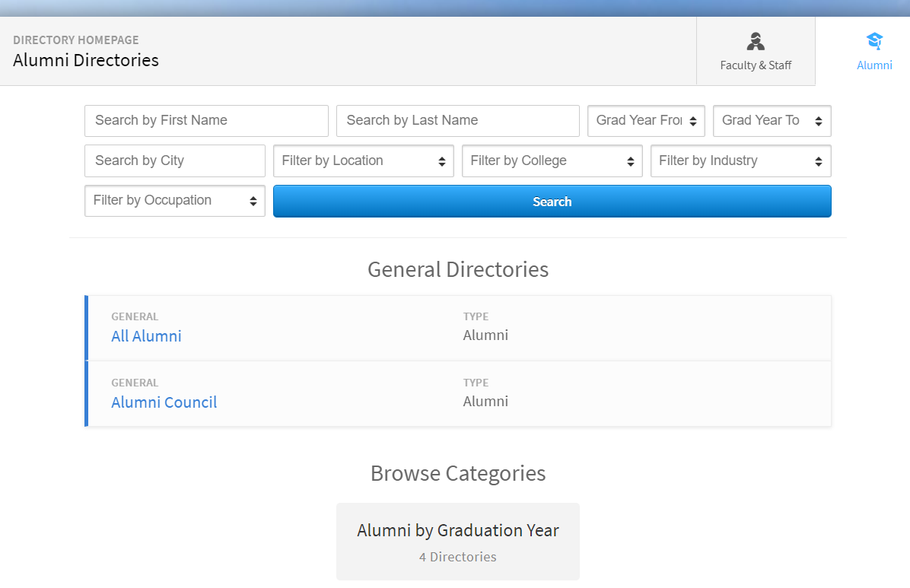Viewport: 910px width, 588px height.
Task: Open the Grad Year To dropdown
Action: 771,120
